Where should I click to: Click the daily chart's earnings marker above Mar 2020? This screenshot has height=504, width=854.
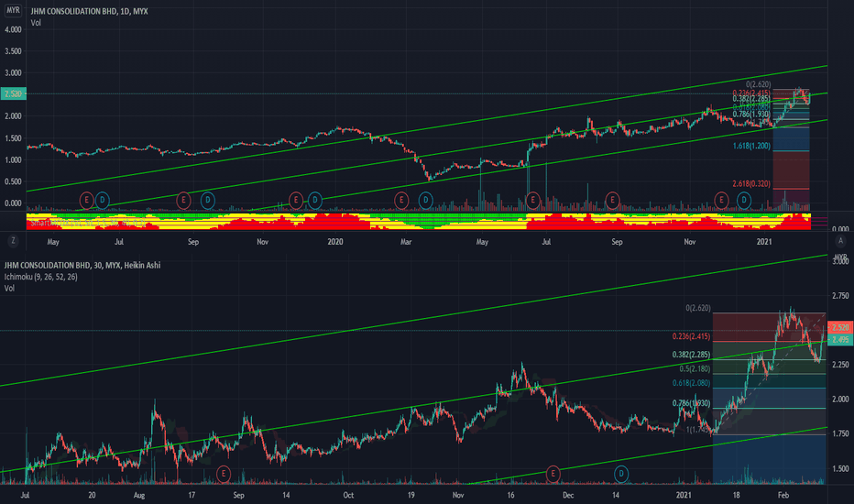[x=401, y=201]
